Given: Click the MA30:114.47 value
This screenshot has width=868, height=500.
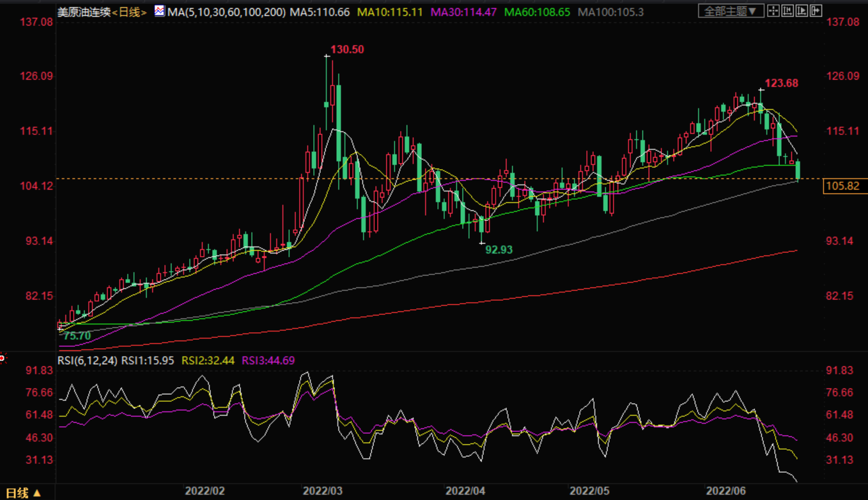Looking at the screenshot, I should (464, 12).
